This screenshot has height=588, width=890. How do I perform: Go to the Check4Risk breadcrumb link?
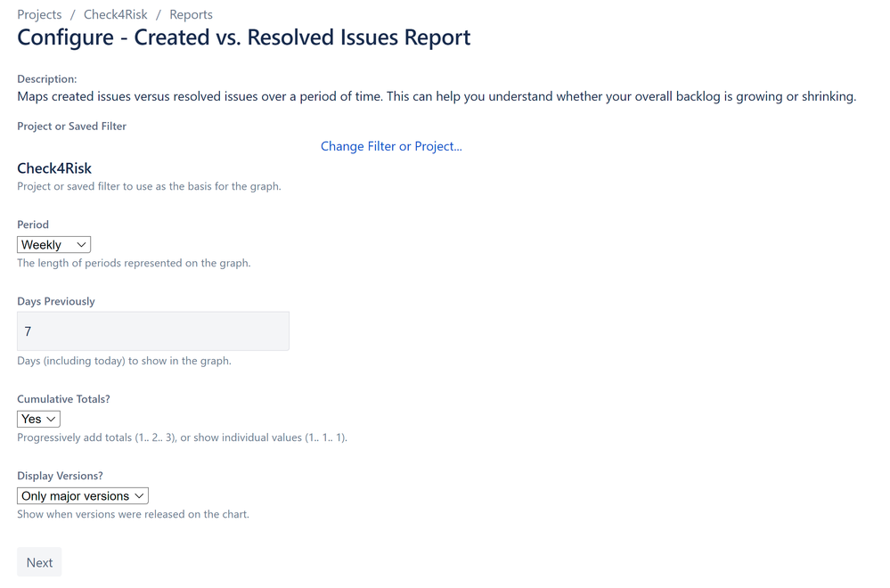coord(115,14)
